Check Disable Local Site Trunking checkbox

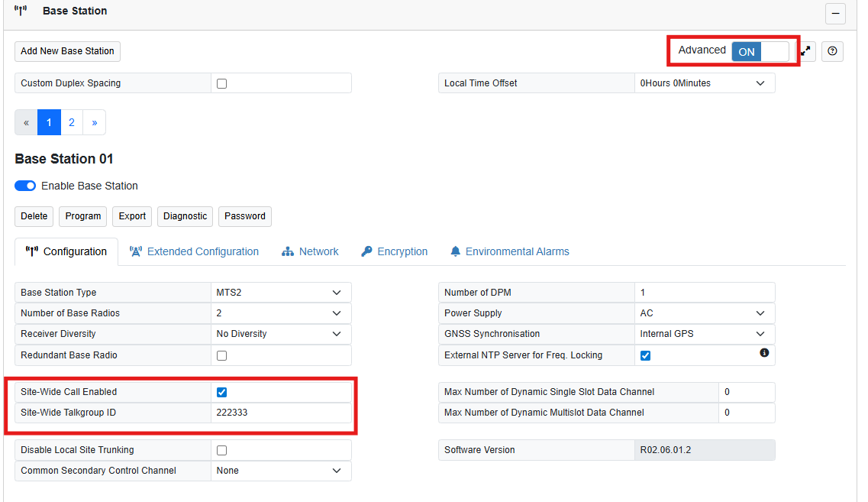[222, 451]
